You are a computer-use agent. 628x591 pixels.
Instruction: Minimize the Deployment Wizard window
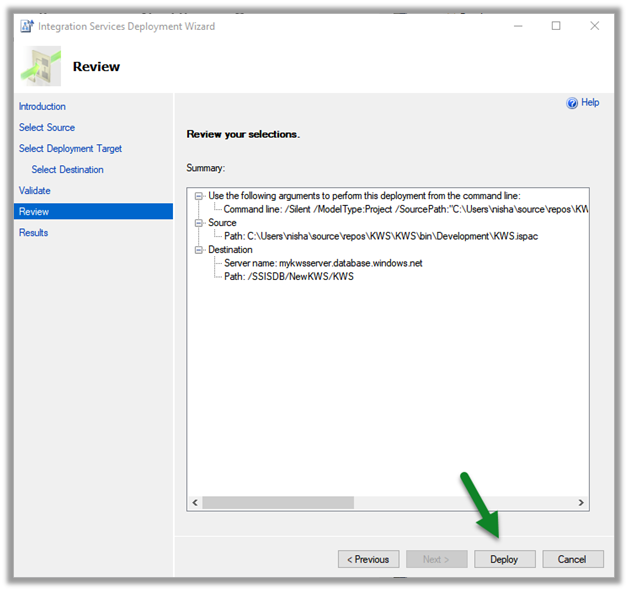pos(518,26)
